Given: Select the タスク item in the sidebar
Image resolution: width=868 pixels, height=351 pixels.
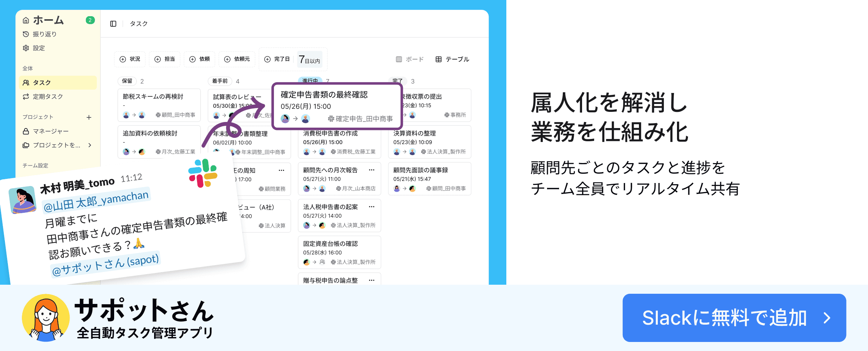Looking at the screenshot, I should click(x=58, y=82).
